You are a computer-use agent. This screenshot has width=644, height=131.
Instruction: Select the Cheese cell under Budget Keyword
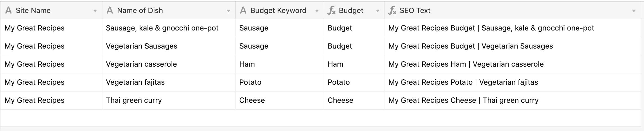point(280,100)
